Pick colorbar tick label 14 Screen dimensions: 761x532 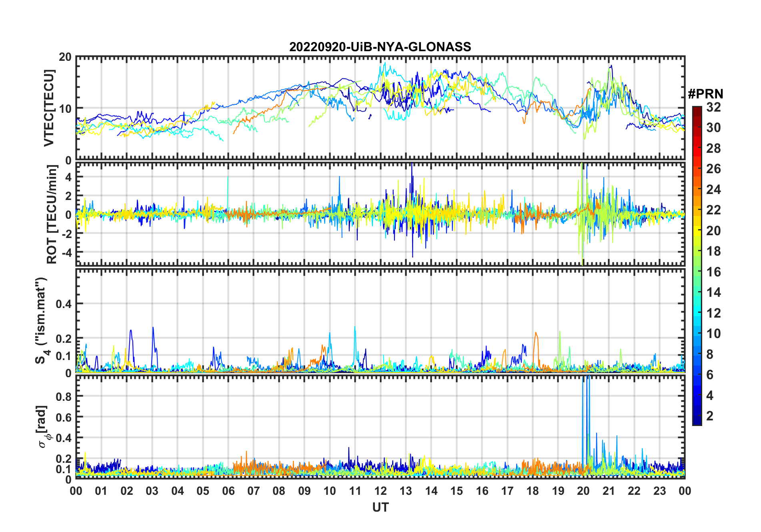pos(713,292)
